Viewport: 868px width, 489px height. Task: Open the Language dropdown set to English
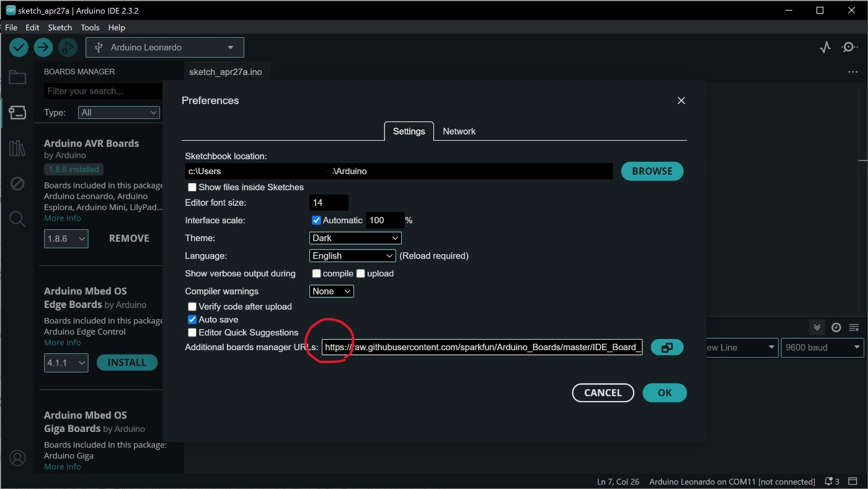coord(352,255)
